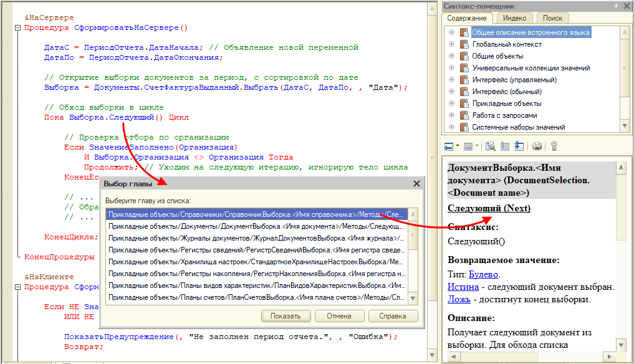This screenshot has width=634, height=364.
Task: Click book icon beside Прикладные объекты
Action: tap(464, 103)
